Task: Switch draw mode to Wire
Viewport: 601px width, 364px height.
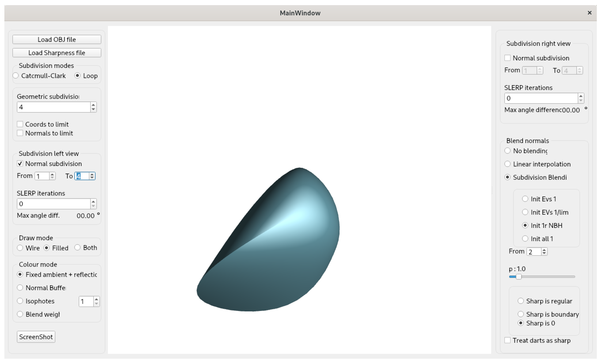Action: tap(20, 248)
